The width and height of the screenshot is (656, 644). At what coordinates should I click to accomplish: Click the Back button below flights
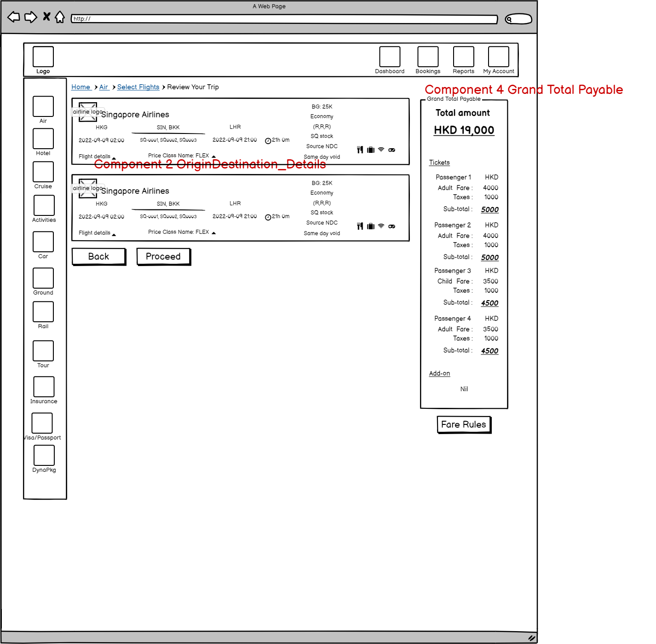(99, 256)
